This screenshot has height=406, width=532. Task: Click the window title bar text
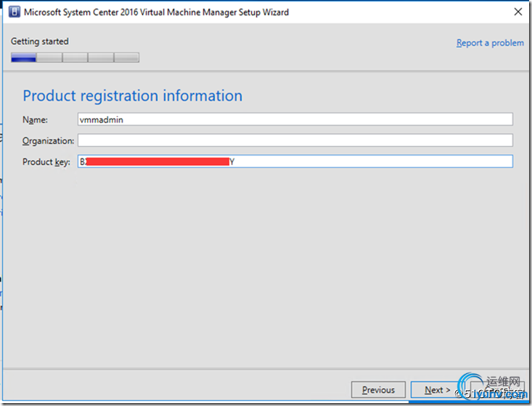click(156, 12)
